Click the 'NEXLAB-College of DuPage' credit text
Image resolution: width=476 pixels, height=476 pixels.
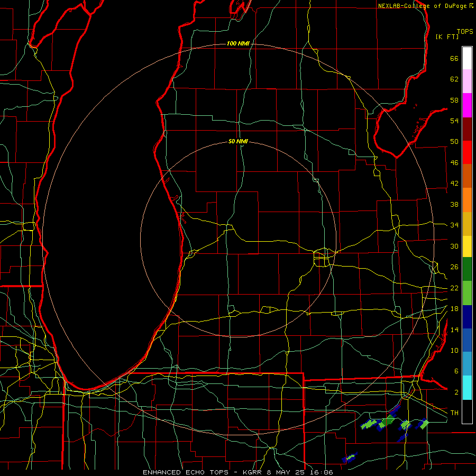423,6
